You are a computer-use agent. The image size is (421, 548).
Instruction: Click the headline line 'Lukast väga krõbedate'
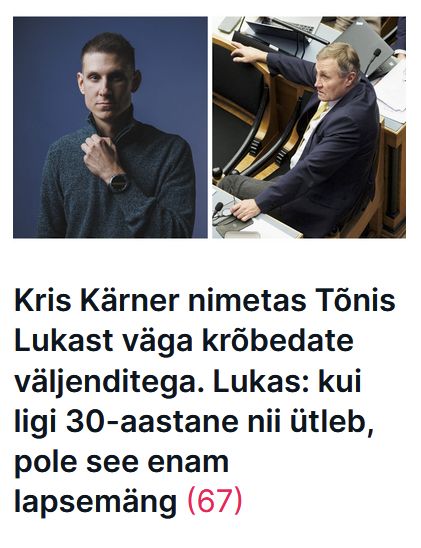[x=184, y=340]
